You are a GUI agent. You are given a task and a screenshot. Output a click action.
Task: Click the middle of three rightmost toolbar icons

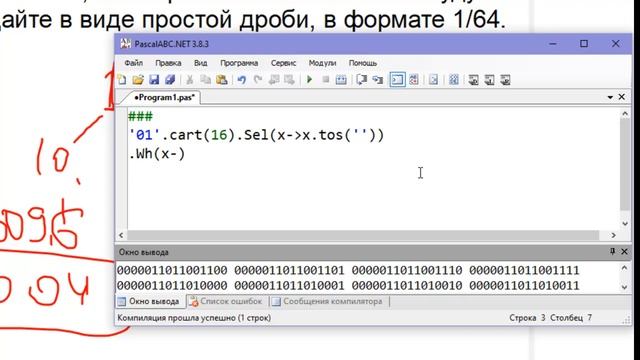(489, 80)
